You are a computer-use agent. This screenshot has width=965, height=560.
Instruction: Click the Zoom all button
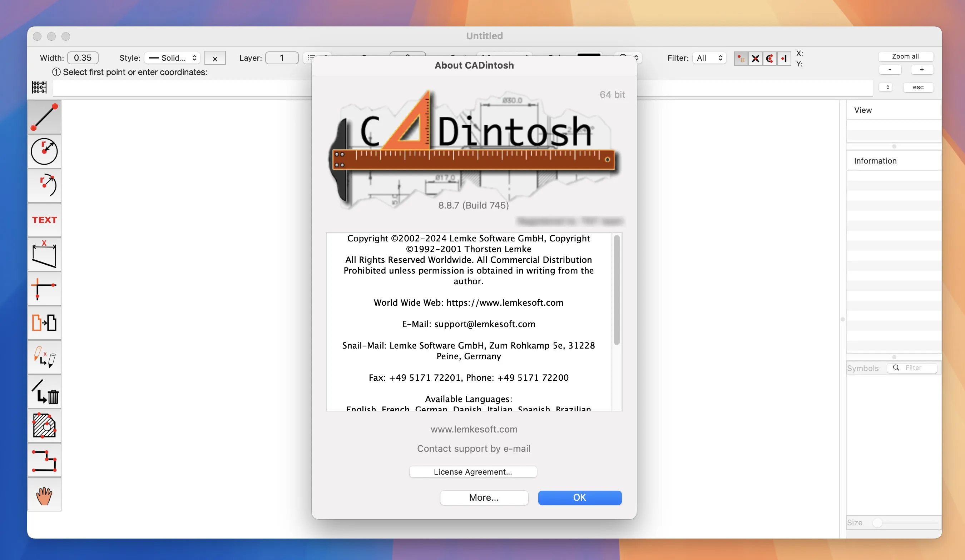click(x=906, y=56)
